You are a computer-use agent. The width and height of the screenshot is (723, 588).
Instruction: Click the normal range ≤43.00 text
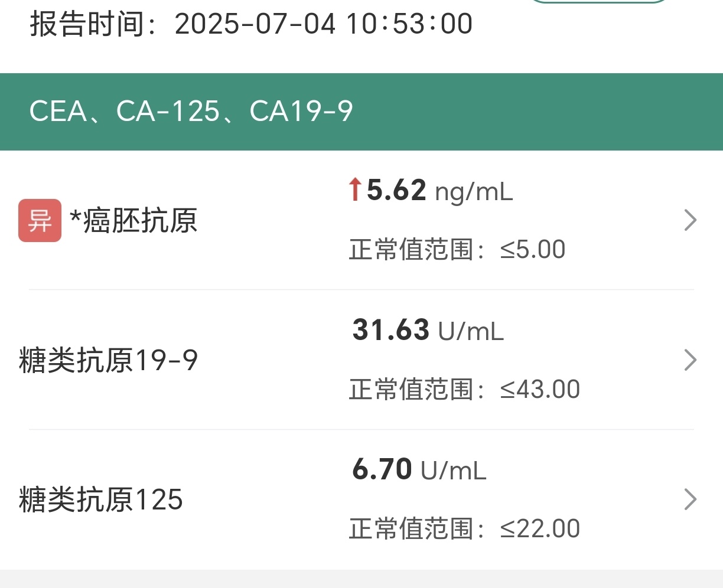464,390
